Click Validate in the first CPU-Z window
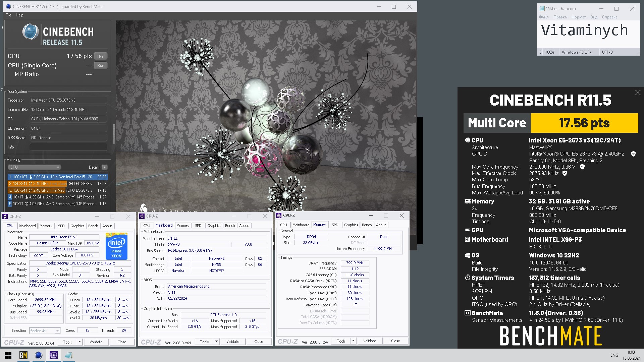 pyautogui.click(x=96, y=342)
